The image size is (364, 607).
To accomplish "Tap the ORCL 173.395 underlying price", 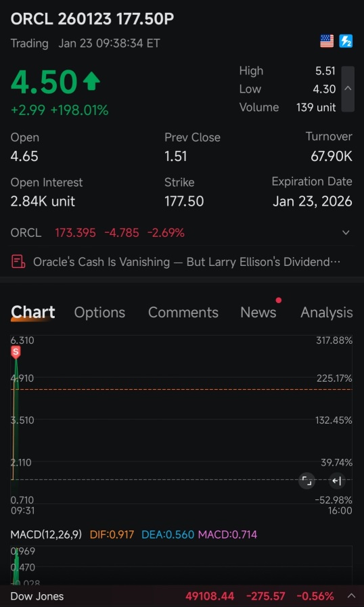I will point(75,233).
